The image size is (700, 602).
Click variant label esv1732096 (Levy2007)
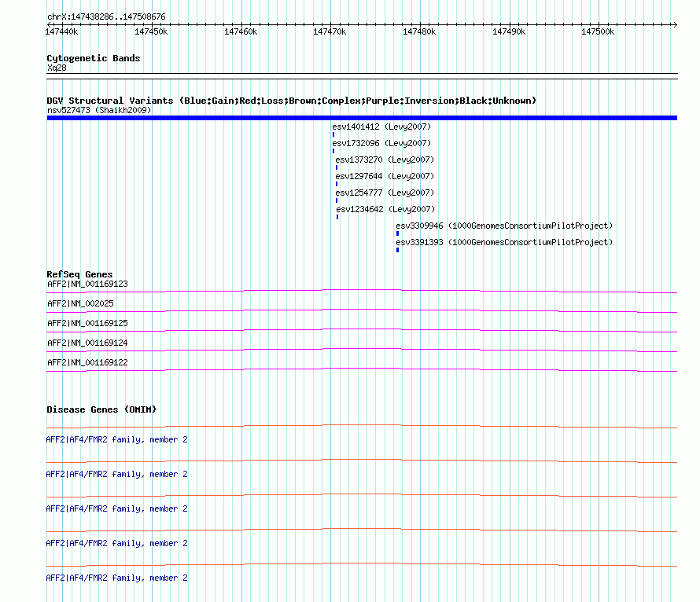pyautogui.click(x=381, y=143)
